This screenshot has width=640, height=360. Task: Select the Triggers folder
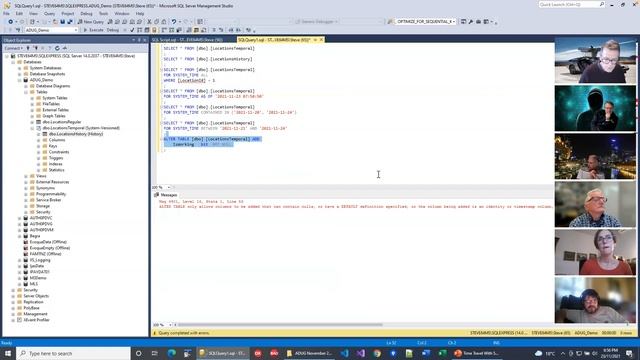coord(56,158)
